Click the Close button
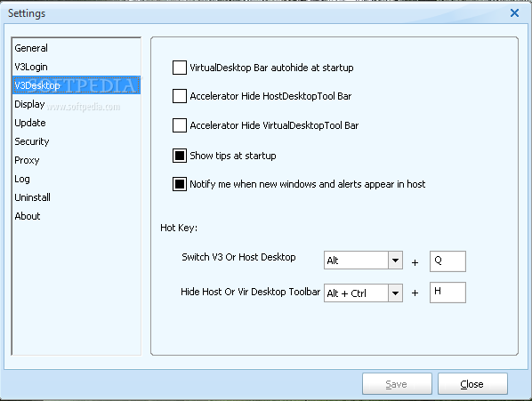Viewport: 532px width, 401px height. [x=472, y=384]
